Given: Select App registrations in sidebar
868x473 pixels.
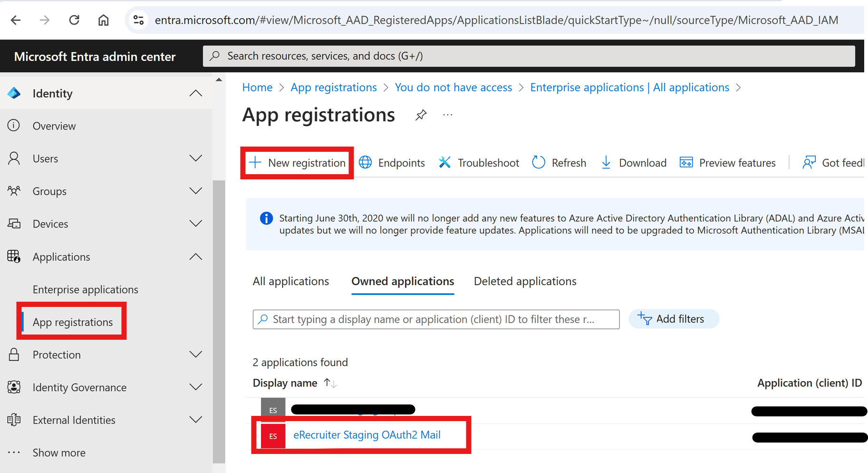Looking at the screenshot, I should point(73,322).
